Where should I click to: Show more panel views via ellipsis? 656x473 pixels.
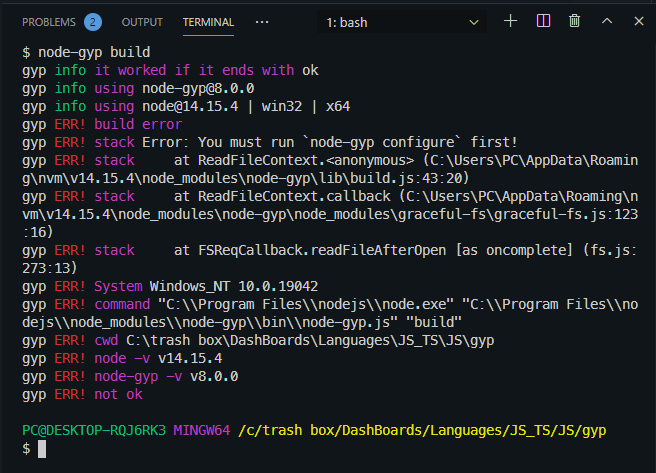click(262, 22)
